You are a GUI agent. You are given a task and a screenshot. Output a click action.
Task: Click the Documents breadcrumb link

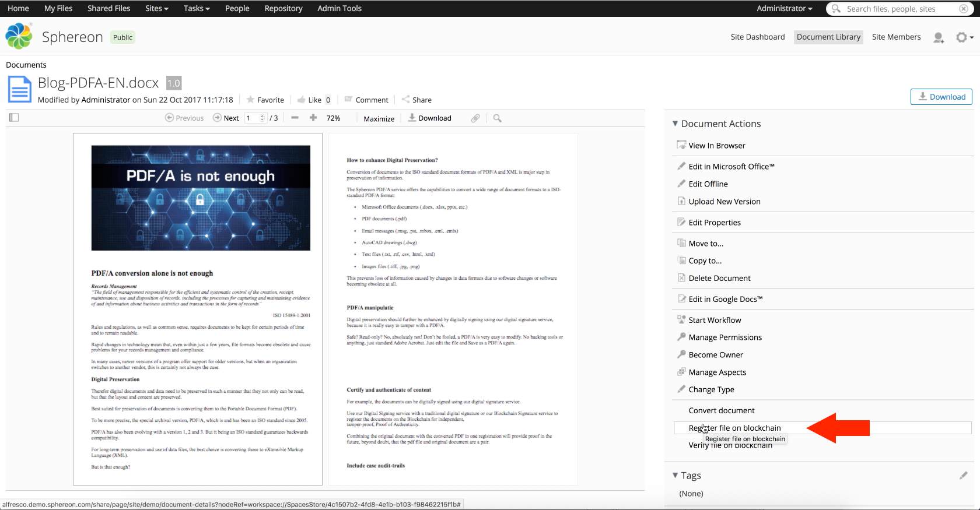(26, 65)
